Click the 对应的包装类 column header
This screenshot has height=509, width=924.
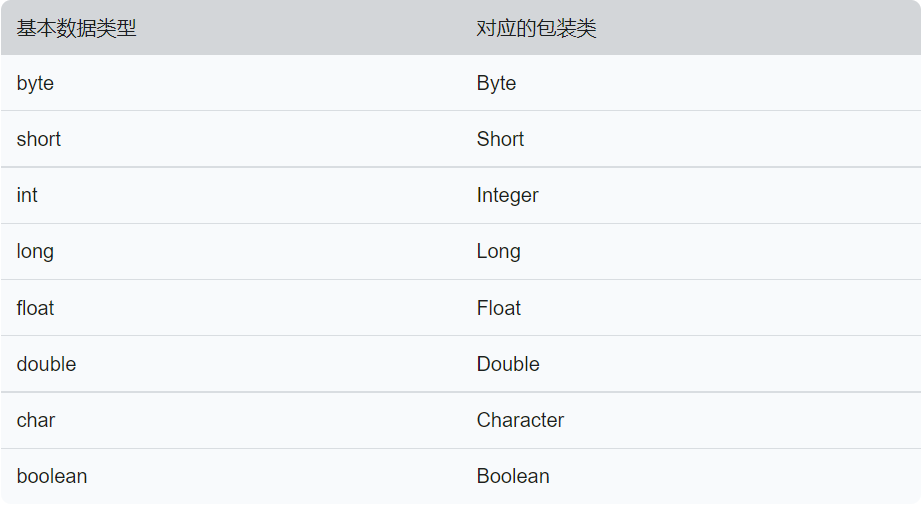[536, 28]
